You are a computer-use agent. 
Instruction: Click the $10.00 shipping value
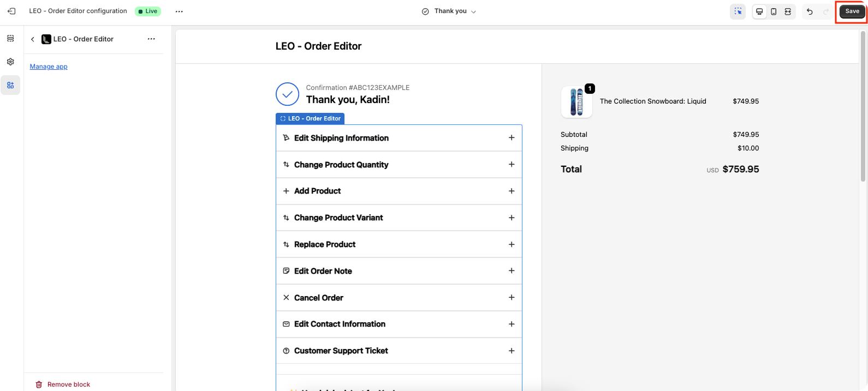tap(748, 148)
